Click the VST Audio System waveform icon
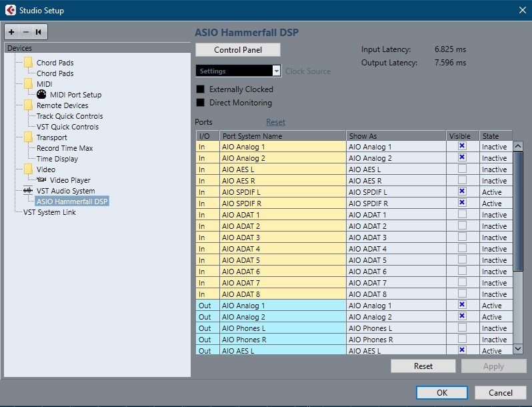Image resolution: width=532 pixels, height=407 pixels. pyautogui.click(x=28, y=190)
